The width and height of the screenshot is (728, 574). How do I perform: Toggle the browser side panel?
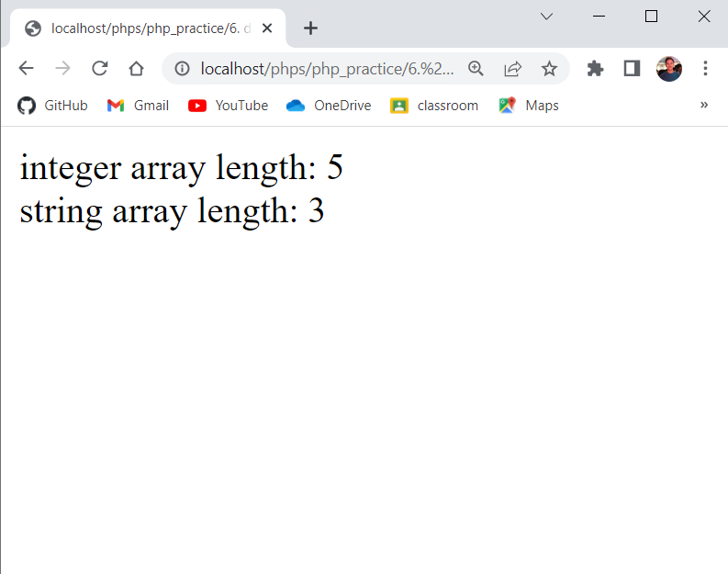632,68
